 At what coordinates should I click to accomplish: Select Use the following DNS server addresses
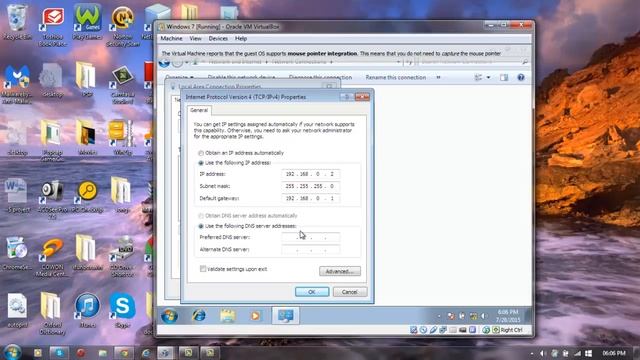tap(247, 226)
